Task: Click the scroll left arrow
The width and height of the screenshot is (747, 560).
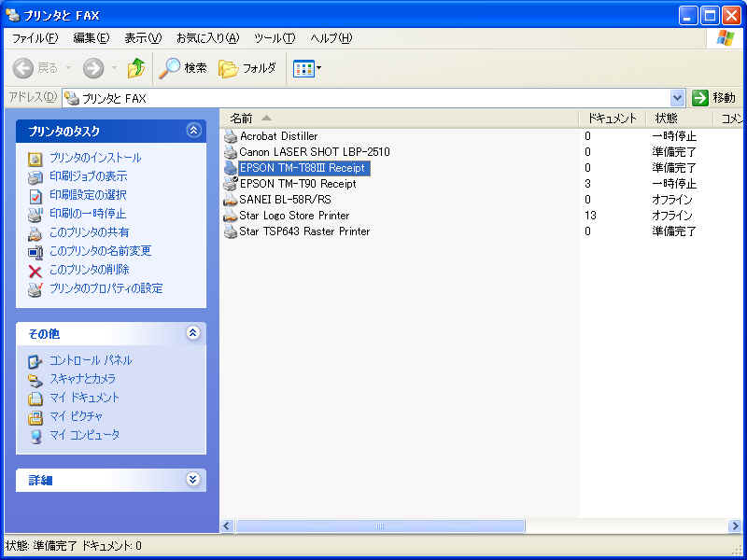Action: [227, 525]
